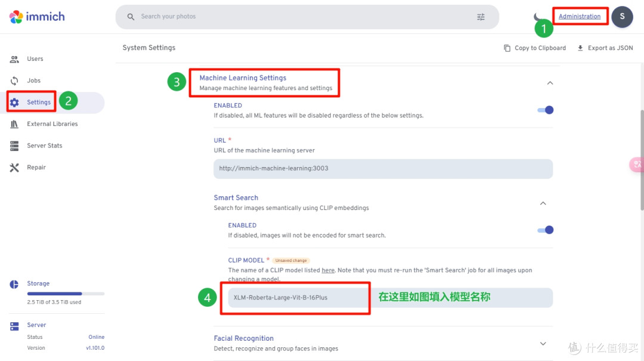Click the machine learning URL field
This screenshot has height=361, width=644.
[x=383, y=169]
